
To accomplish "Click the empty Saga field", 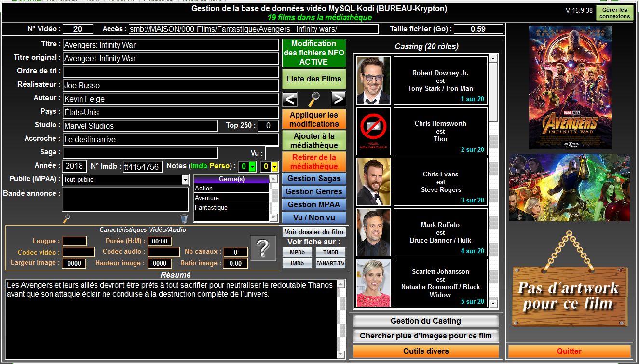I will tap(140, 153).
